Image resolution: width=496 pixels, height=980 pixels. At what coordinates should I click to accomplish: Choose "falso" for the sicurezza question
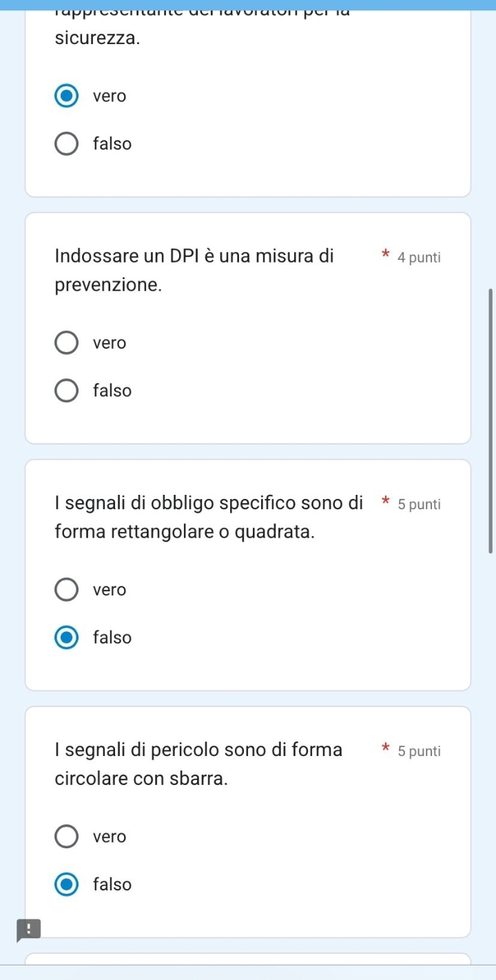[x=67, y=145]
